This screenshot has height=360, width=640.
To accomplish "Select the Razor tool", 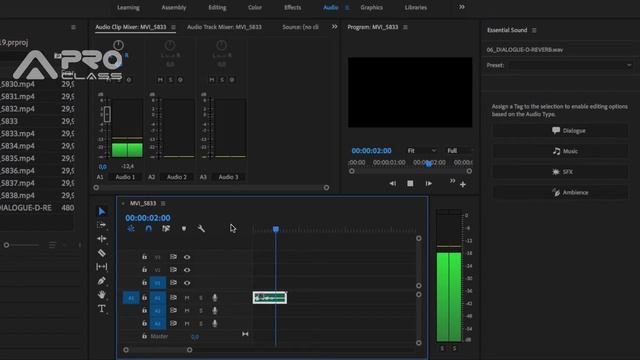I will pyautogui.click(x=102, y=253).
